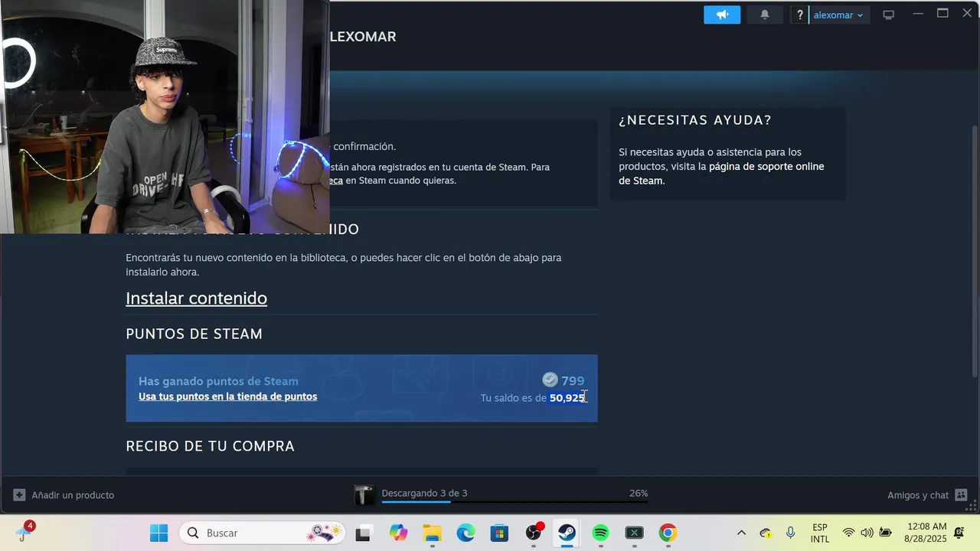This screenshot has height=551, width=980.
Task: Open the weather widget in the taskbar
Action: pyautogui.click(x=25, y=531)
